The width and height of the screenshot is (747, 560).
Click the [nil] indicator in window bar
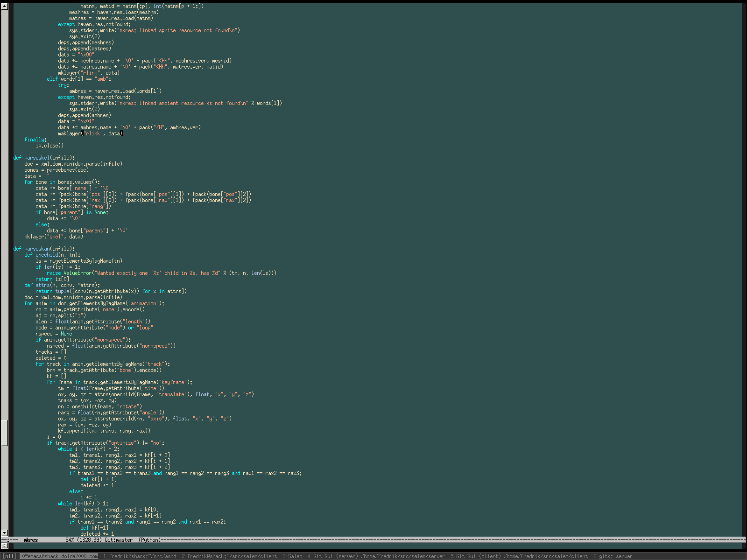(x=9, y=556)
